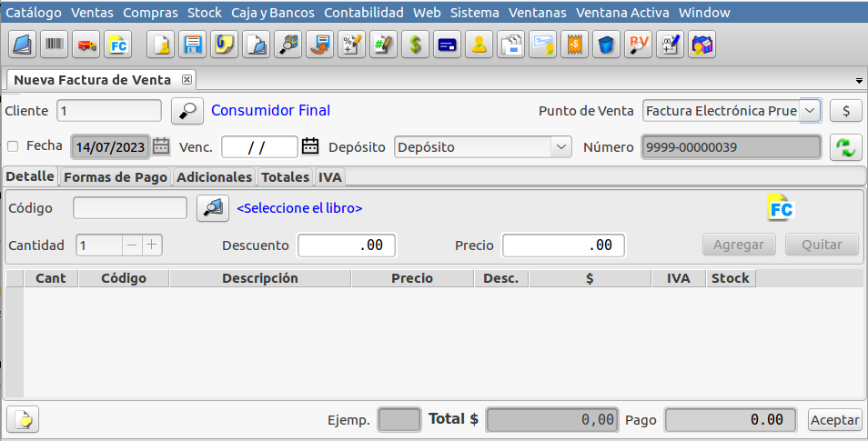
Task: Click the green dollar sign toolbar icon
Action: pos(415,45)
